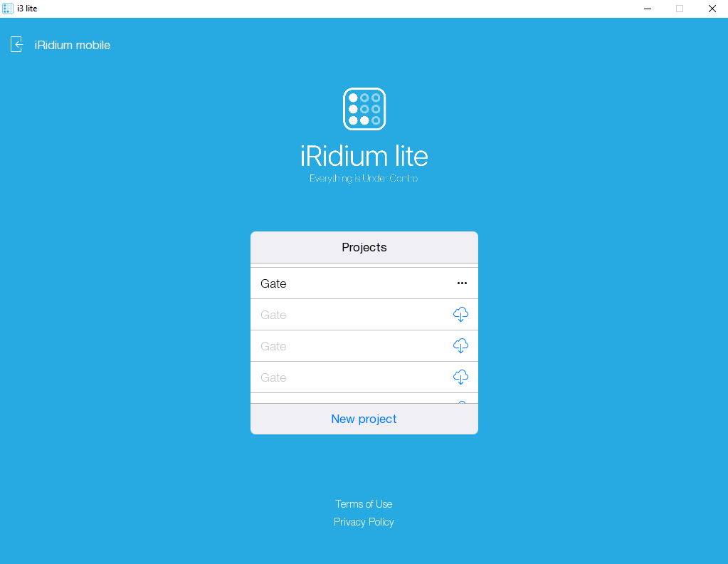Click the Projects panel header
Screen dimensions: 728x564
point(364,248)
